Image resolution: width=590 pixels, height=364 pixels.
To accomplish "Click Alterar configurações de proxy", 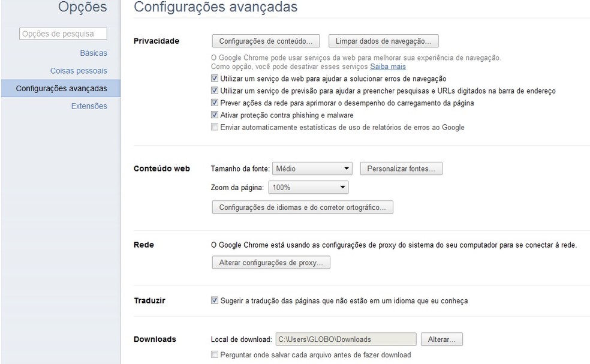I will (271, 262).
